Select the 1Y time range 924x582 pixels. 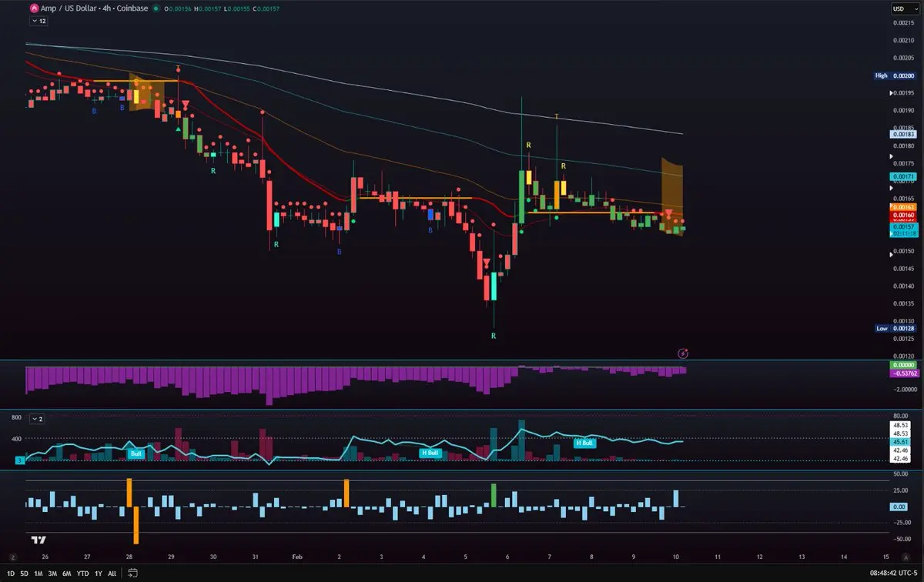tap(98, 573)
